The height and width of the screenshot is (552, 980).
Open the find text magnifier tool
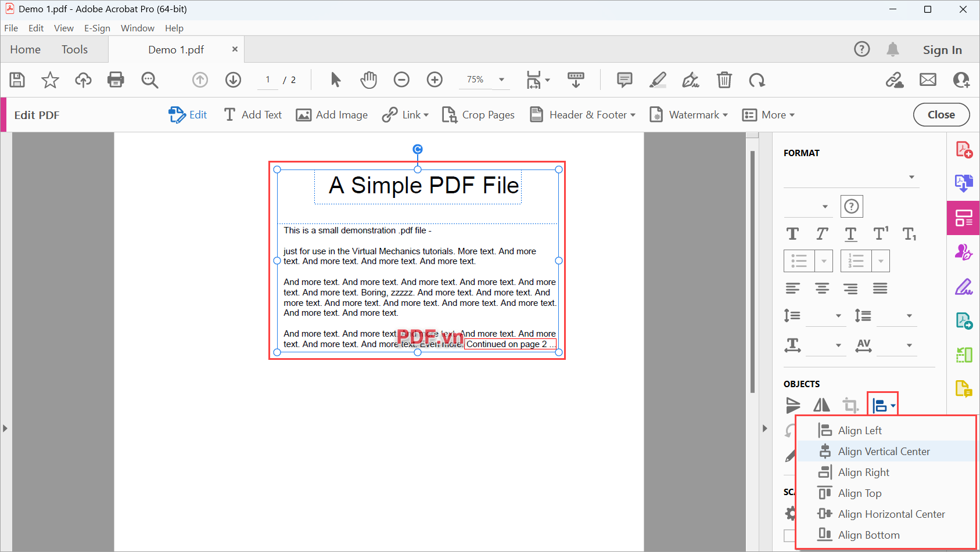pyautogui.click(x=150, y=80)
